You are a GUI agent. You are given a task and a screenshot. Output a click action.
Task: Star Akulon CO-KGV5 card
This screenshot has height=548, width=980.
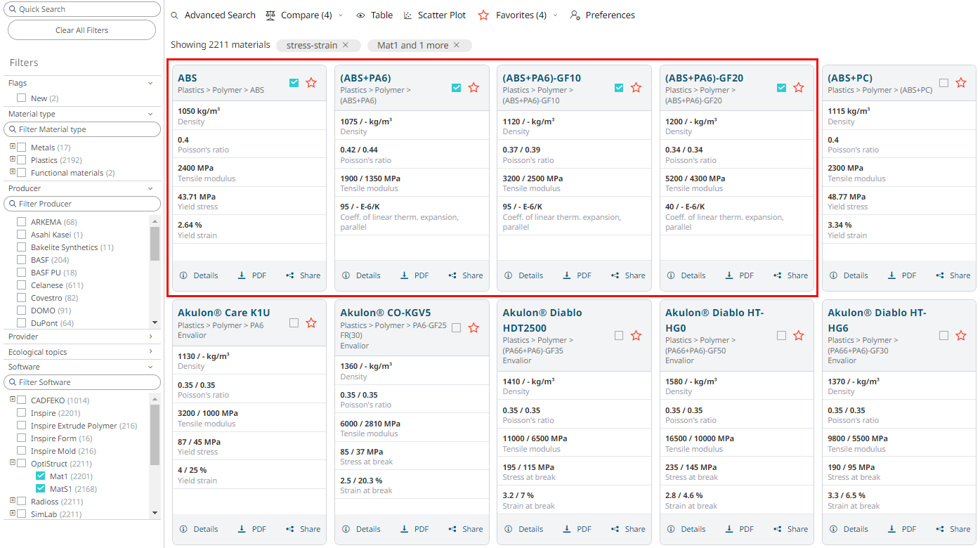(x=473, y=328)
